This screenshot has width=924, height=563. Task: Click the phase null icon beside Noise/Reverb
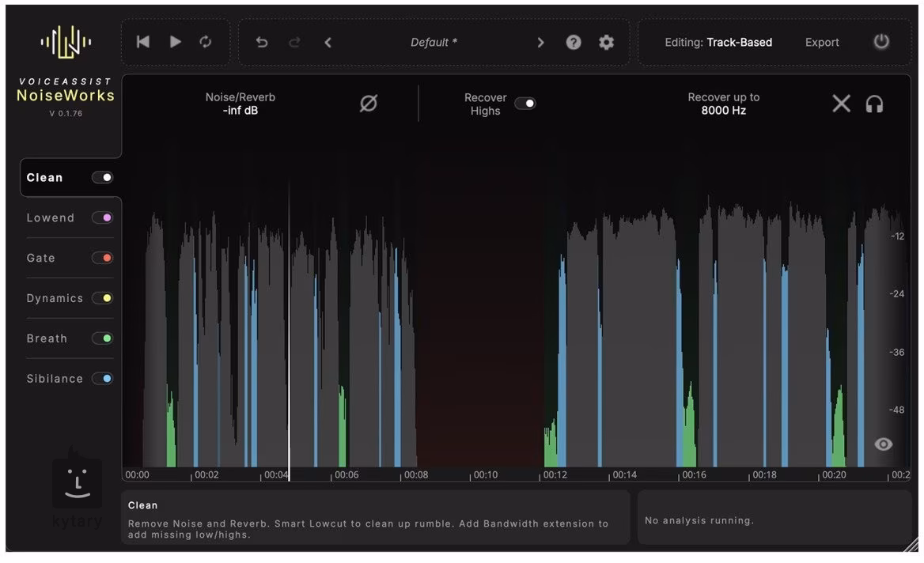tap(369, 104)
